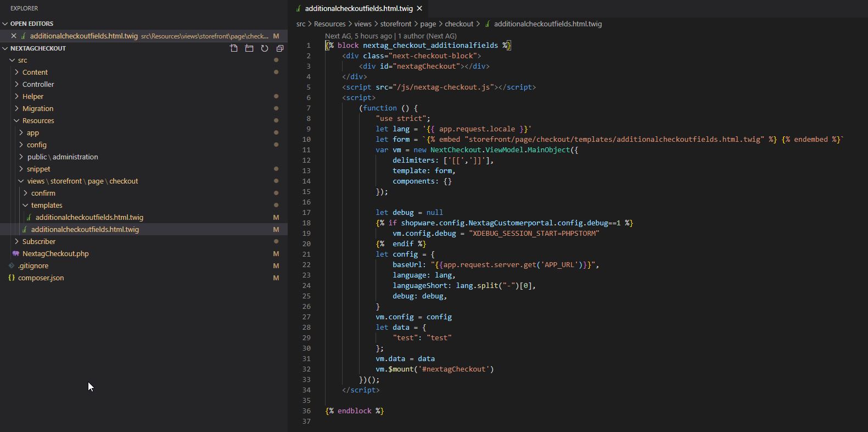
Task: Click the New File icon in explorer header
Action: 234,48
